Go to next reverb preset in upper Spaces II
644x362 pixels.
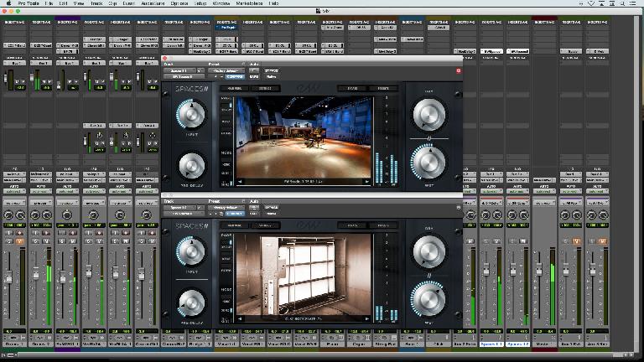tap(366, 181)
